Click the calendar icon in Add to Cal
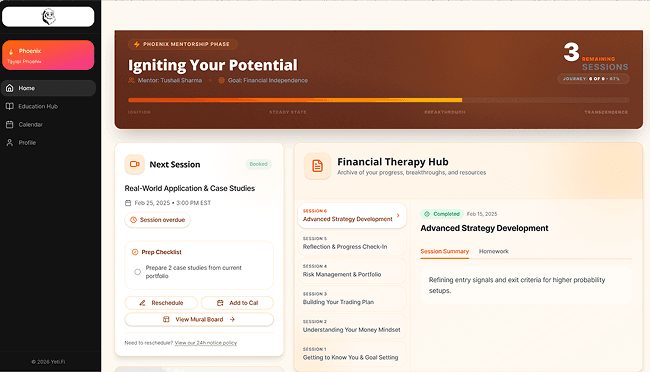 pyautogui.click(x=220, y=303)
